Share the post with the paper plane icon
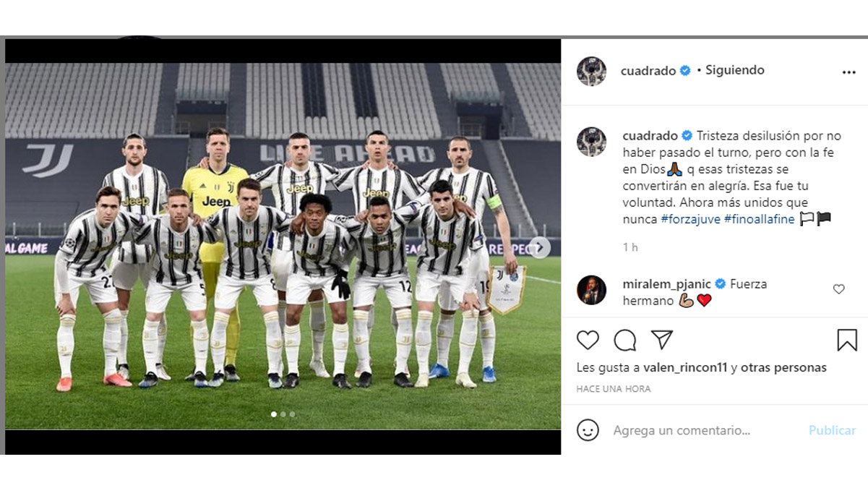The height and width of the screenshot is (488, 868). pyautogui.click(x=662, y=340)
